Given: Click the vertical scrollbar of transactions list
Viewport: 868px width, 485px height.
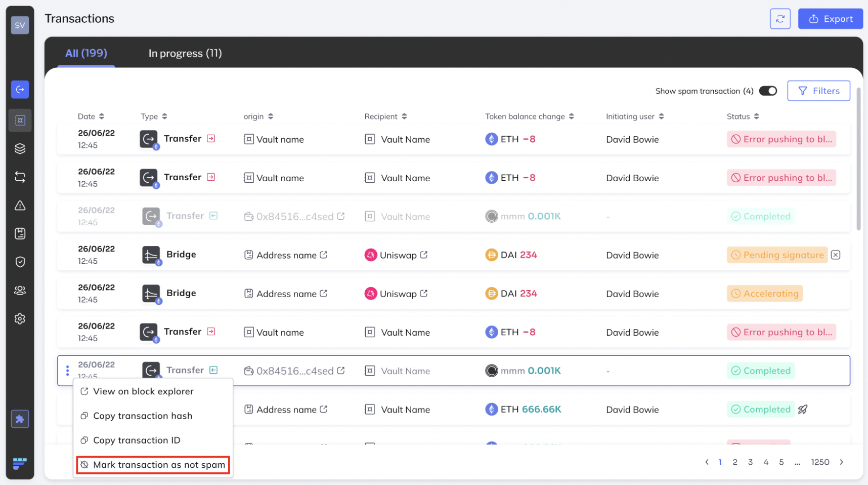Looking at the screenshot, I should [858, 159].
